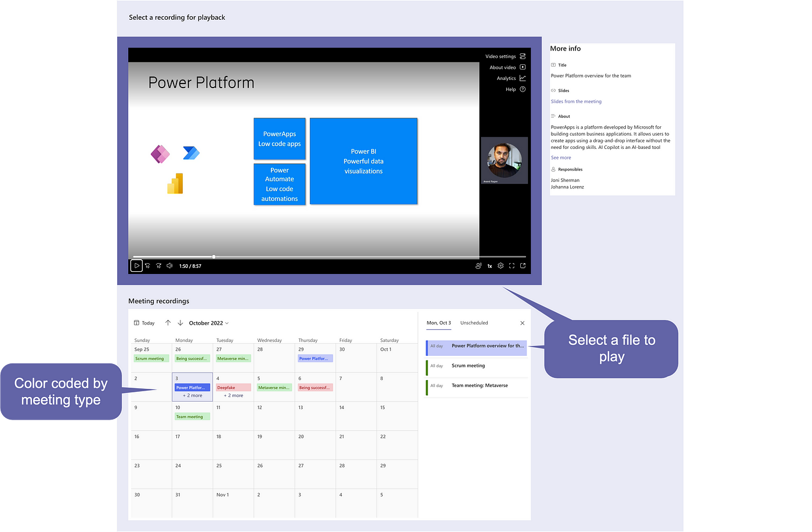The width and height of the screenshot is (812, 532).
Task: Expand + 2 more on October 3
Action: (193, 395)
